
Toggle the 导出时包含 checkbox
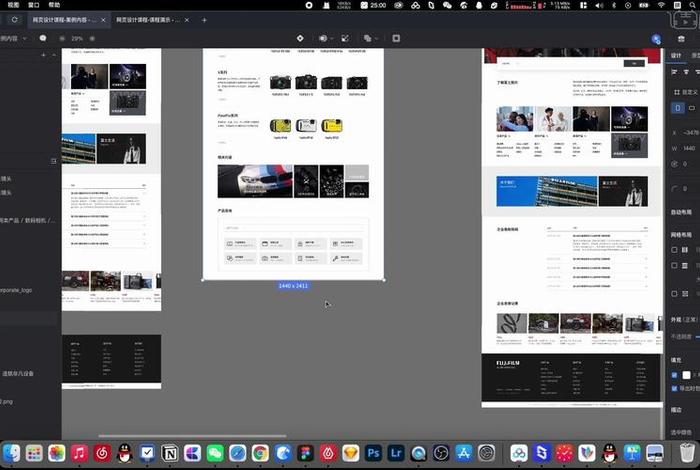click(674, 389)
